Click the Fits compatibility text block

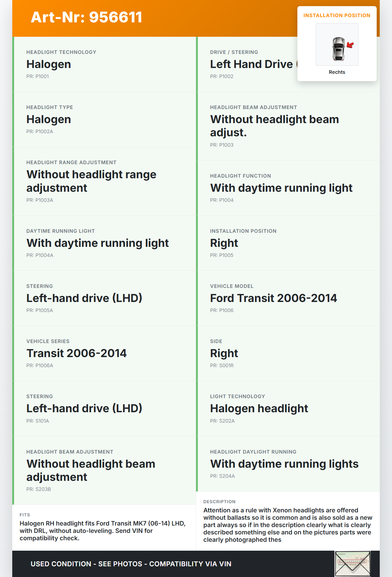pyautogui.click(x=103, y=530)
